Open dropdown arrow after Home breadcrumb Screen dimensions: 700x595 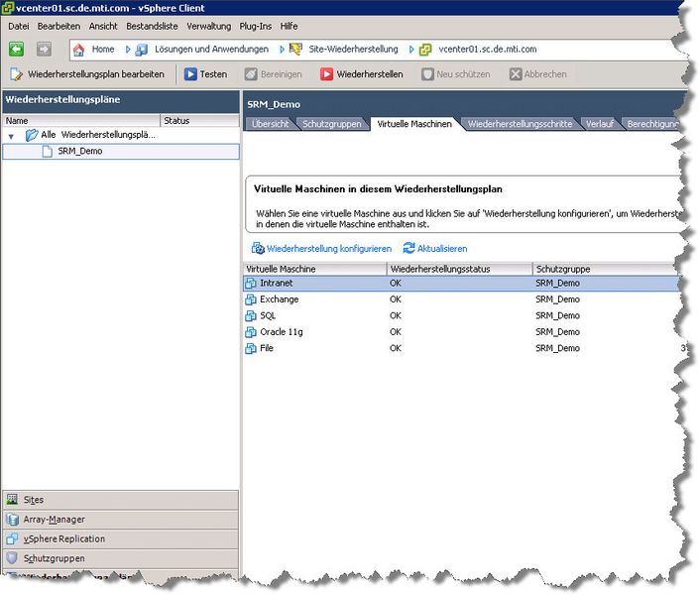pos(128,50)
